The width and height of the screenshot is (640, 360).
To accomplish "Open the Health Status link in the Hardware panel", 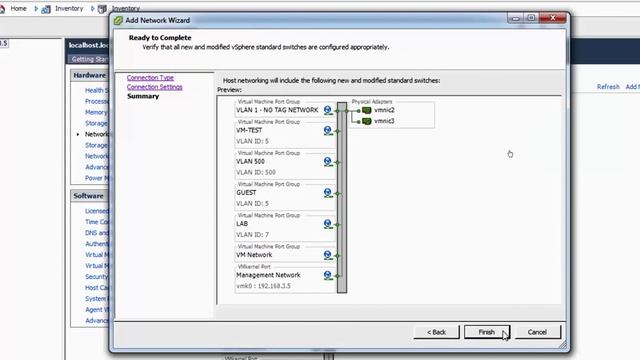I will point(97,91).
